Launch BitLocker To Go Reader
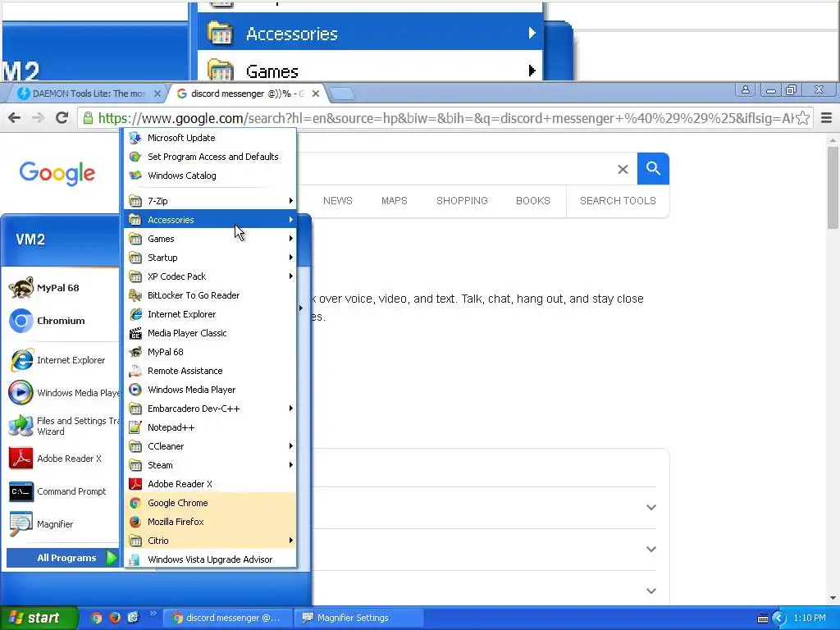The image size is (840, 630). click(x=210, y=295)
